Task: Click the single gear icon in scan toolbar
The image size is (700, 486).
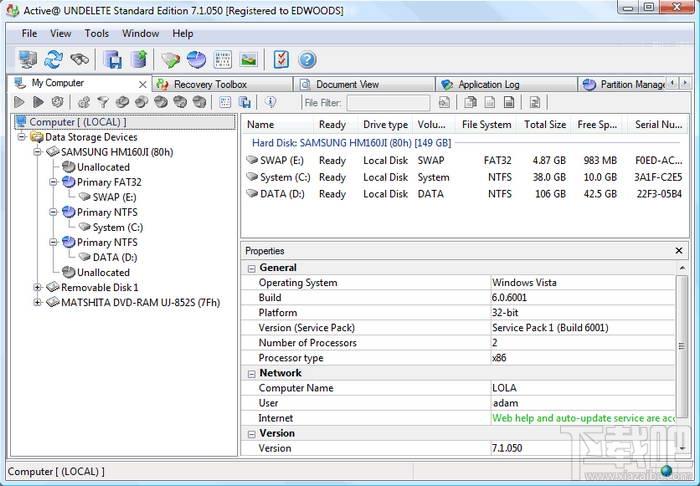Action: pos(57,102)
